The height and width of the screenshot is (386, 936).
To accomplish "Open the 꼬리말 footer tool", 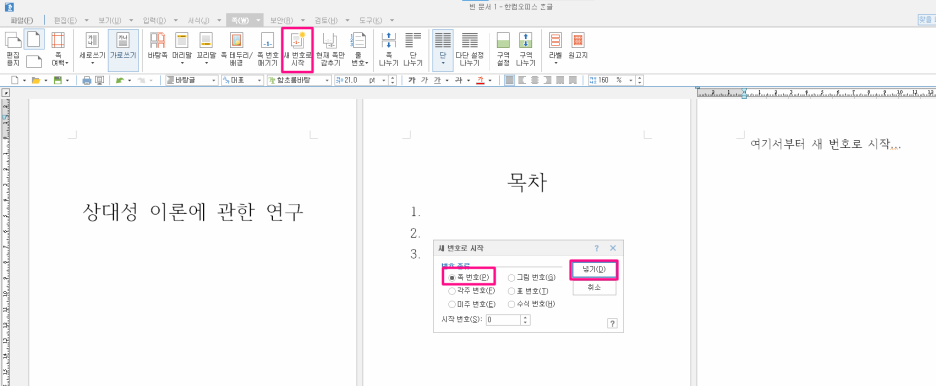I will pos(206,49).
